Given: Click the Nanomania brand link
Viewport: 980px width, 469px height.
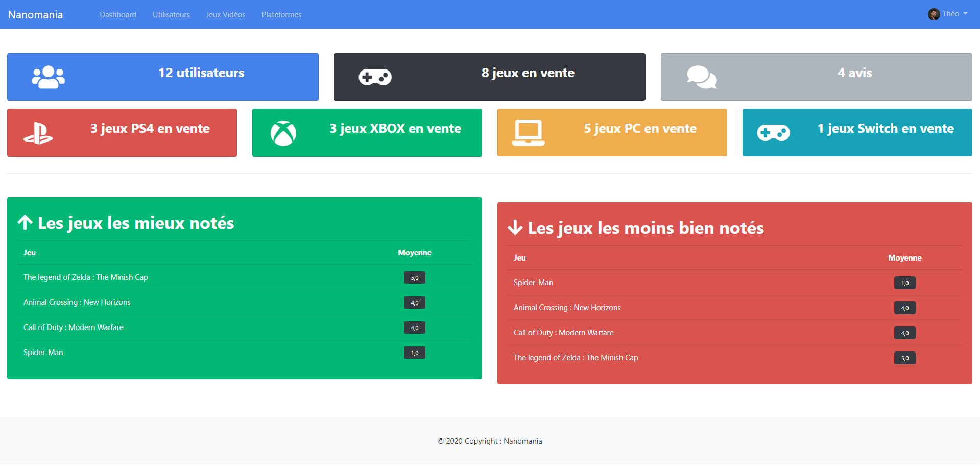Looking at the screenshot, I should [35, 15].
